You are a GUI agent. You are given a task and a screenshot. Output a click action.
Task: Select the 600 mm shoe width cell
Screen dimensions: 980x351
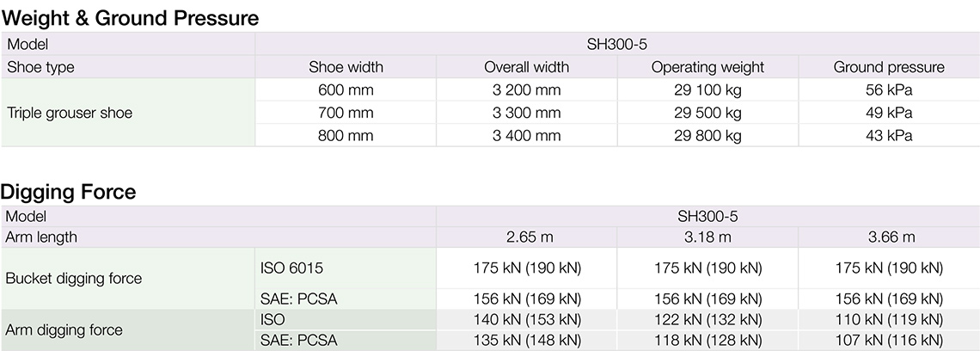pyautogui.click(x=346, y=90)
